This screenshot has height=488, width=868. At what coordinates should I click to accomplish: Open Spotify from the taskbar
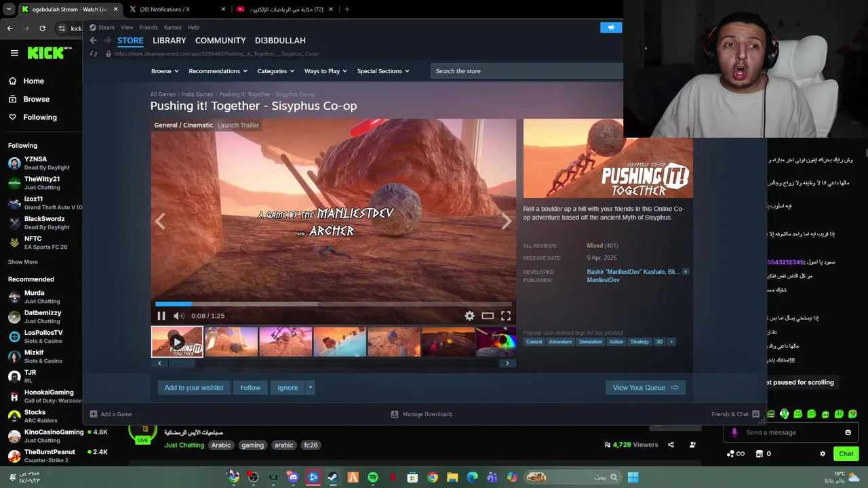(x=373, y=477)
